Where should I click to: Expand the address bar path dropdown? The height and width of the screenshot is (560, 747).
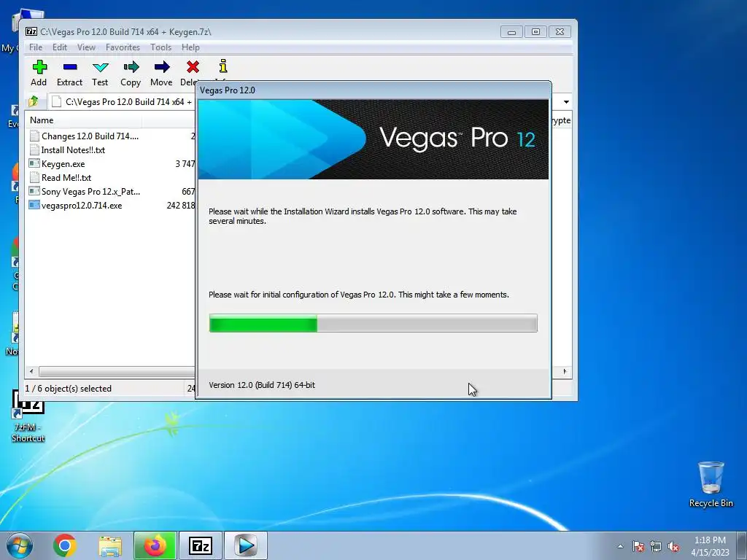pyautogui.click(x=566, y=102)
